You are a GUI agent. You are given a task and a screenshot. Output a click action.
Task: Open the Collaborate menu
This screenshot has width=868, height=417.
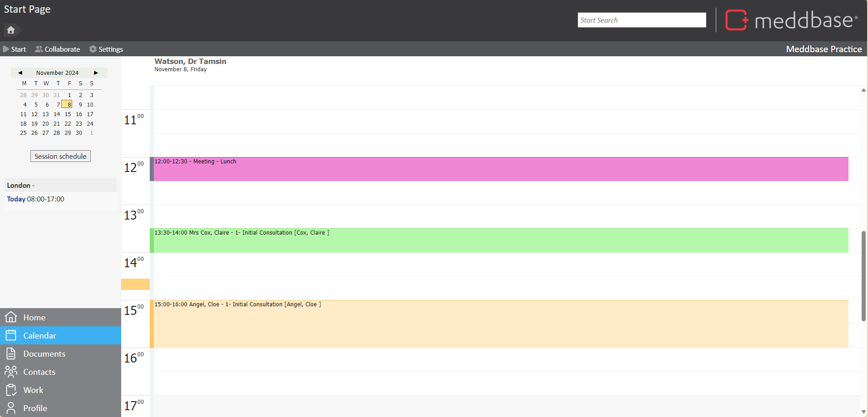point(58,49)
